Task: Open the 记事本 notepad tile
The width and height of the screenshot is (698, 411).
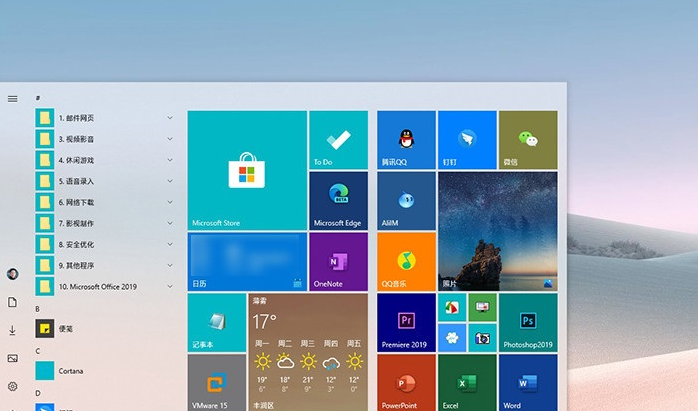Action: point(217,322)
